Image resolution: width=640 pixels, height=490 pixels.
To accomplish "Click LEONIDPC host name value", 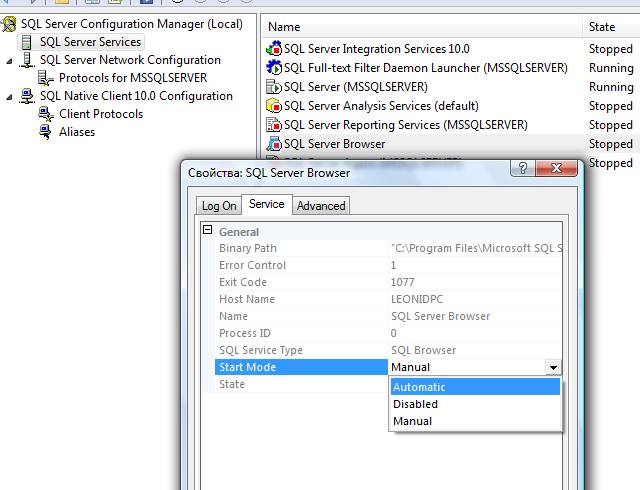I will (417, 299).
